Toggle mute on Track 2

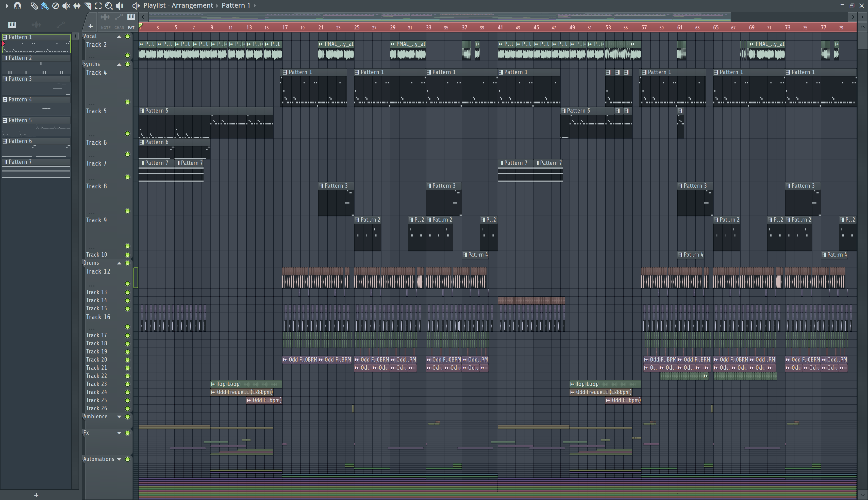(x=128, y=55)
